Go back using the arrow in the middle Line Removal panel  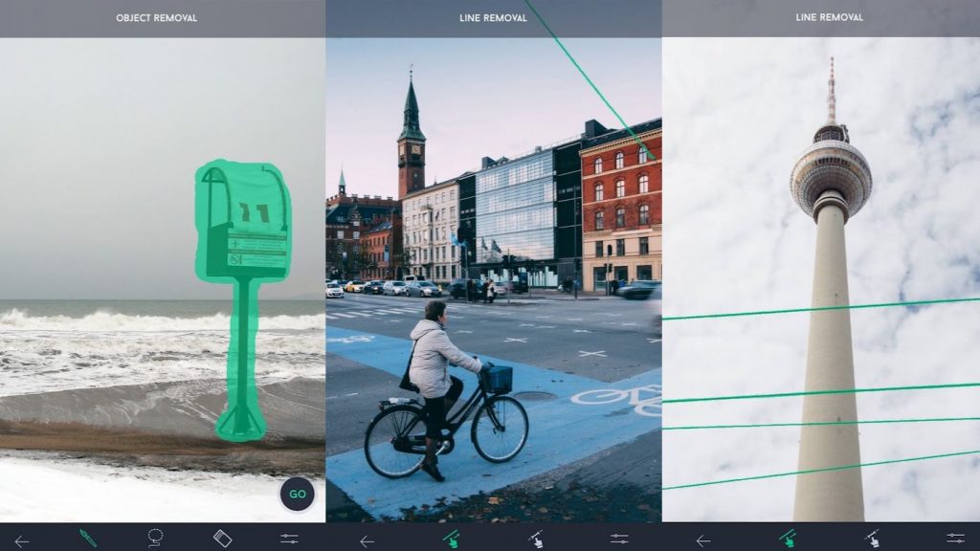pos(367,541)
